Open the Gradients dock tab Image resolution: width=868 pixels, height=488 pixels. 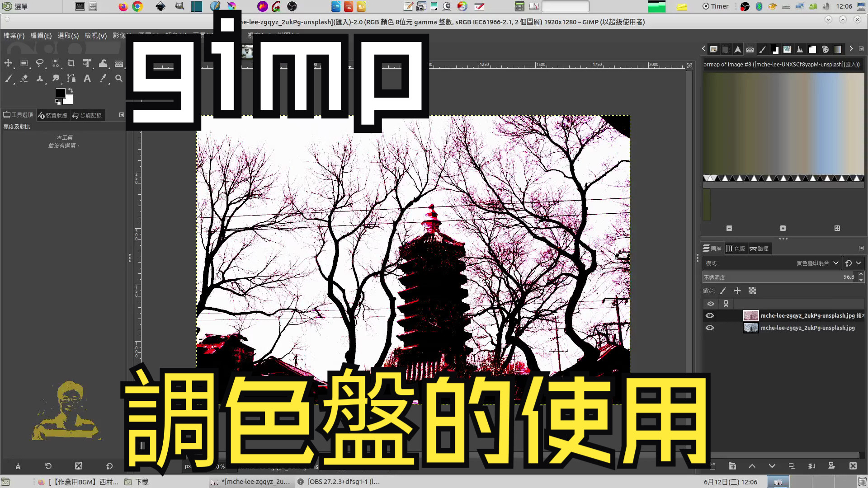tap(838, 49)
